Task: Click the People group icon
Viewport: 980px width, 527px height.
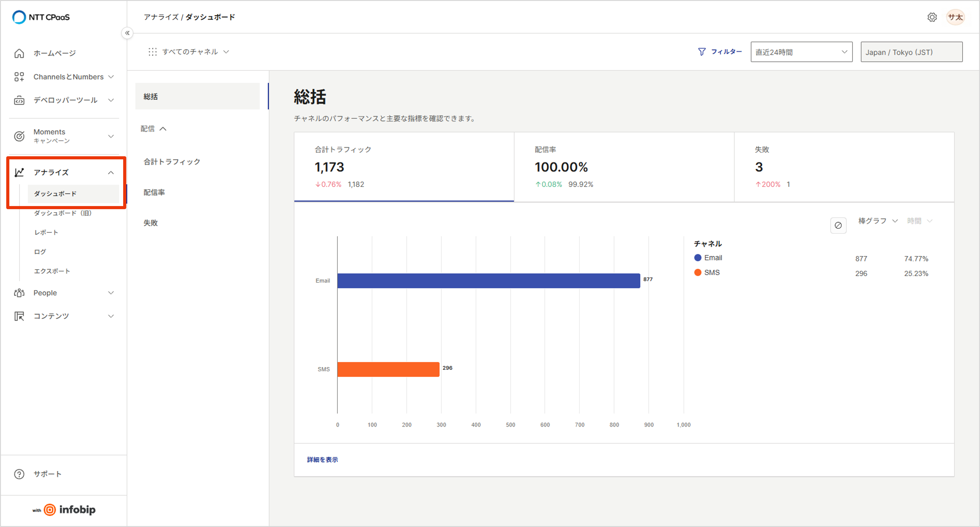Action: (x=19, y=293)
